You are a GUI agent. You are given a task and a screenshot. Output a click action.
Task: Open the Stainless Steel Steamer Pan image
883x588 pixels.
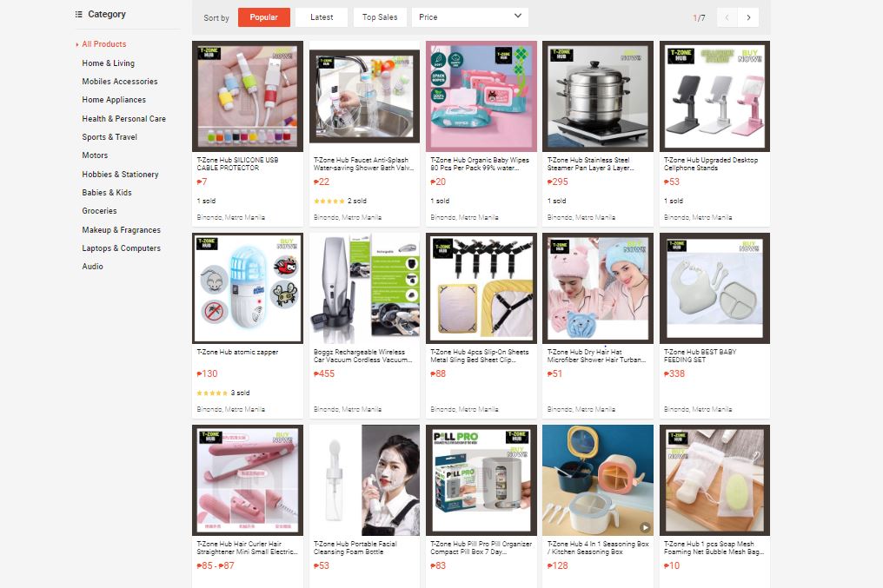coord(598,96)
